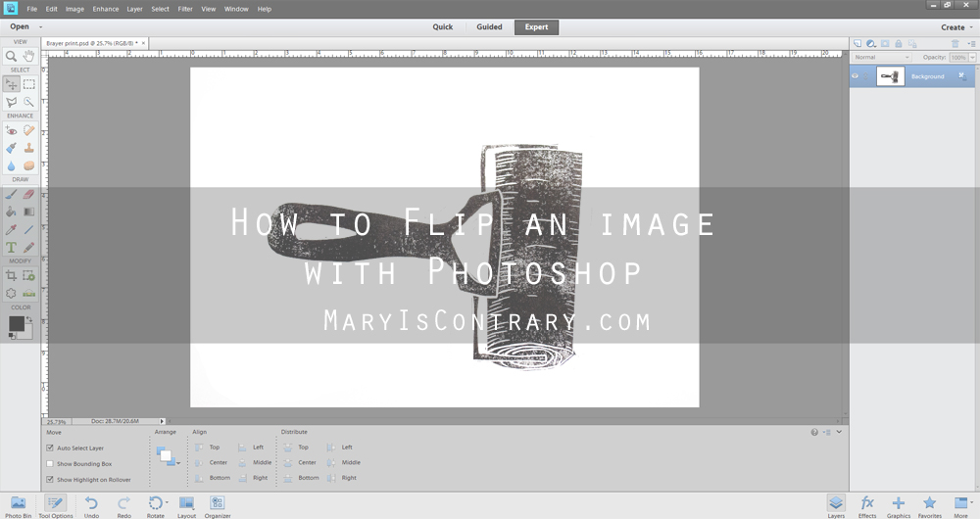Lock transparent pixels in Layers panel toolbar
This screenshot has width=980, height=519.
click(912, 44)
